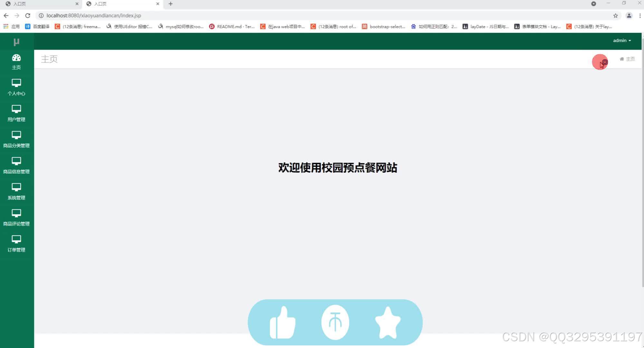Open 在java web项目中 bookmark
Image resolution: width=644 pixels, height=348 pixels.
(x=283, y=26)
